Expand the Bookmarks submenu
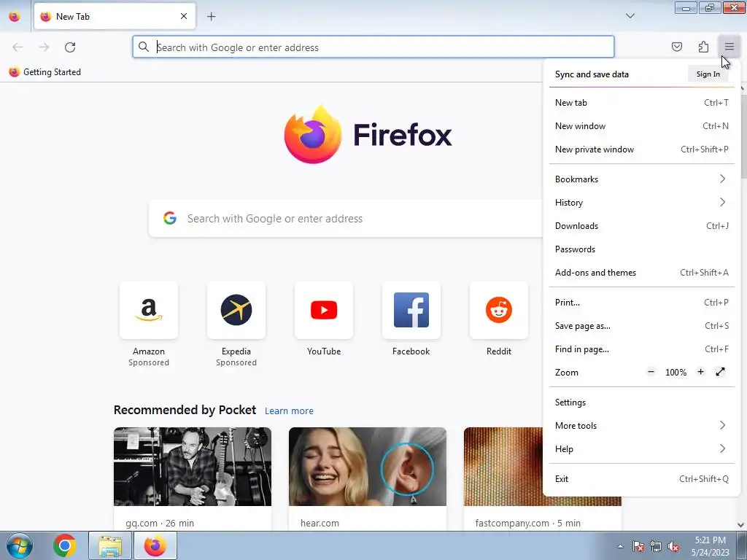This screenshot has height=560, width=747. (x=641, y=179)
